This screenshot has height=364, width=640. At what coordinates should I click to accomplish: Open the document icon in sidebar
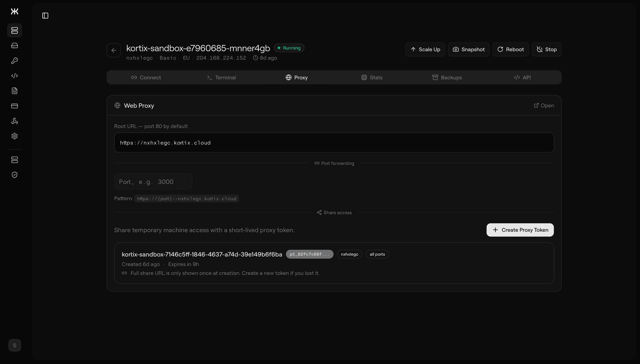[14, 91]
